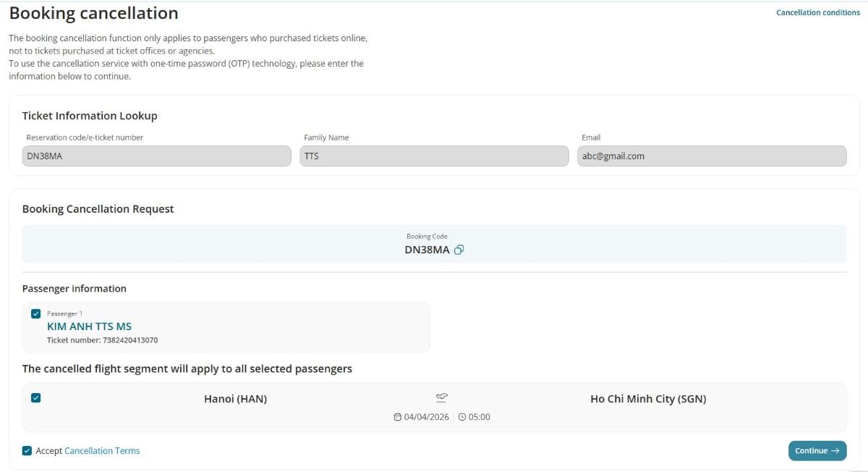
Task: Click the airplane icon between cities
Action: [x=442, y=397]
